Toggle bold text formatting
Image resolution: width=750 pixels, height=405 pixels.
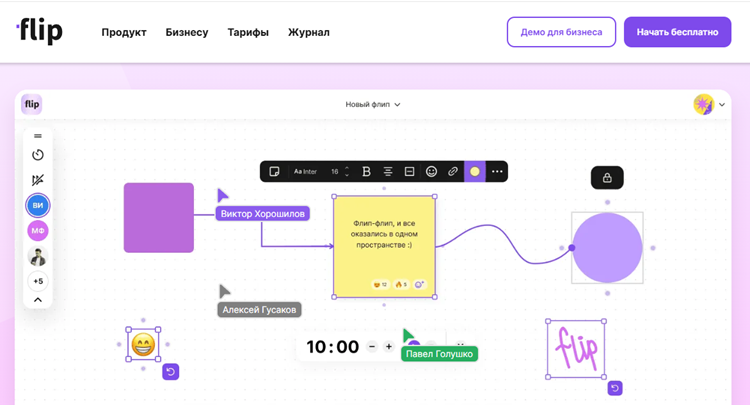(x=366, y=172)
